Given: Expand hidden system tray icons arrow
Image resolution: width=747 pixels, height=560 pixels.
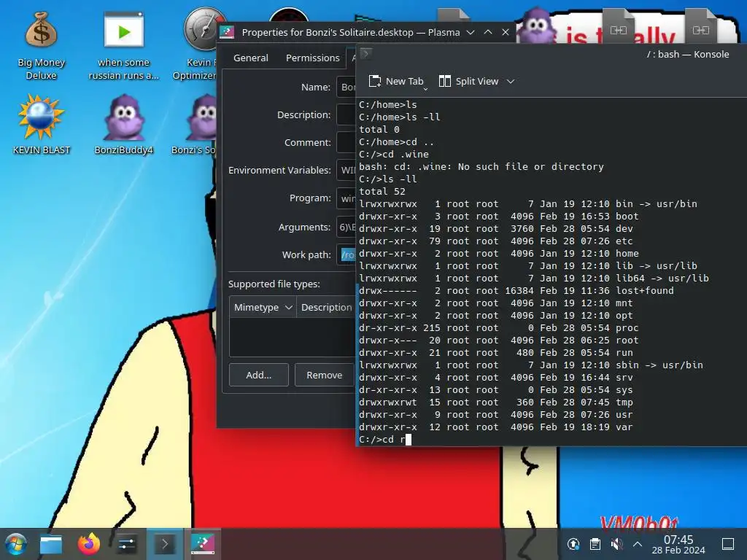Looking at the screenshot, I should (638, 544).
